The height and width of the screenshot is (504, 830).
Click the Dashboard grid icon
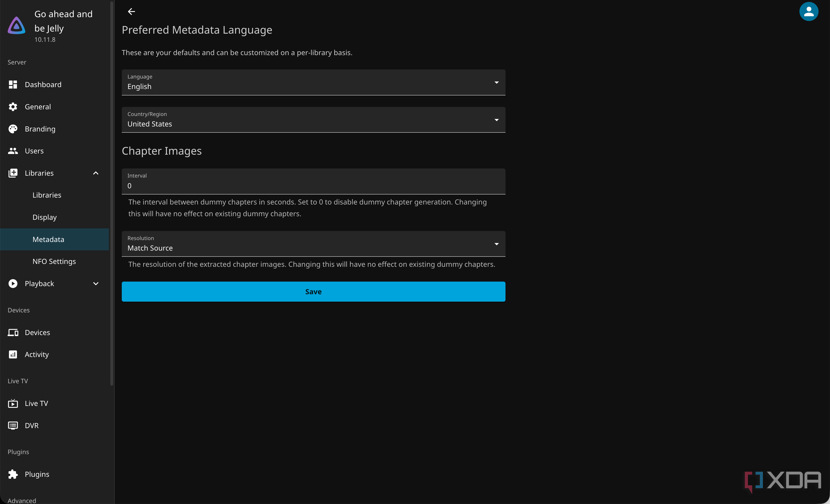click(13, 84)
